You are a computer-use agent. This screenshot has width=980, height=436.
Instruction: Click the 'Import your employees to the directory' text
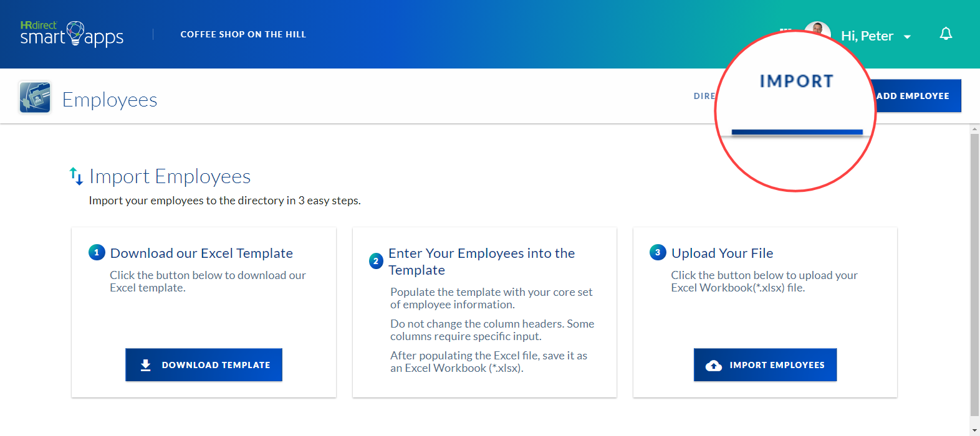pos(224,201)
